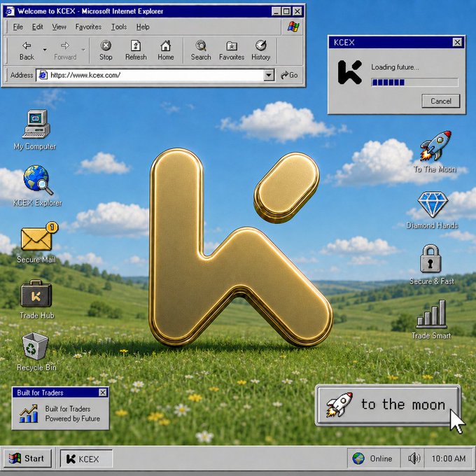Go back using the Back toolbar button

click(x=27, y=50)
